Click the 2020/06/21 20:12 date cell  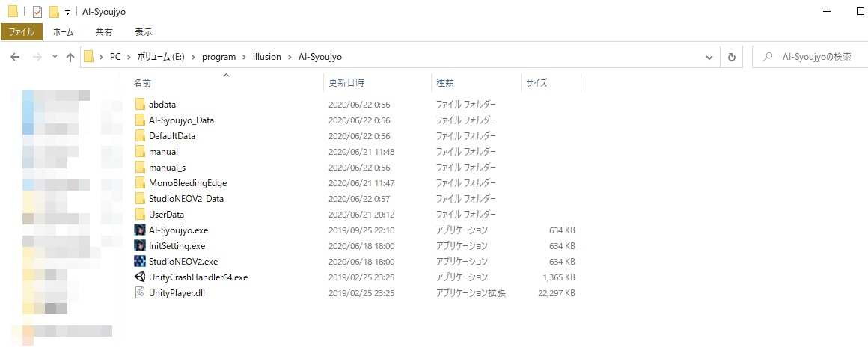361,214
